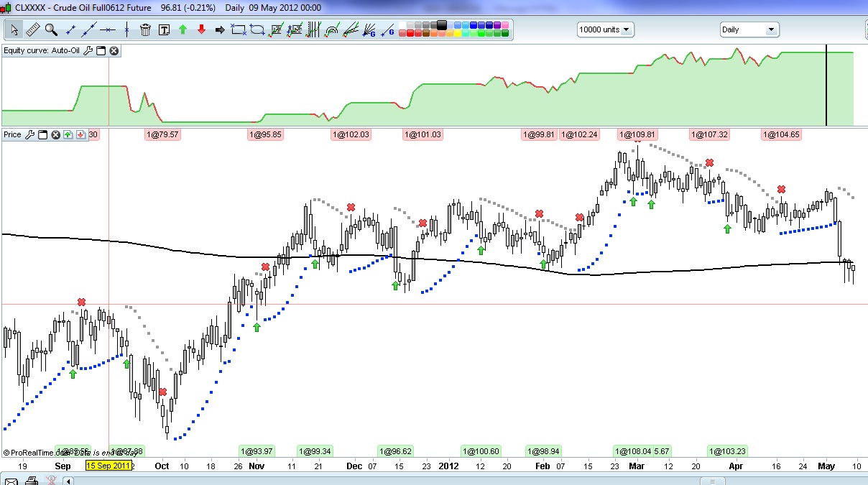Viewport: 868px width, 485px height.
Task: Pick the dark green bottom-right swatch
Action: pyautogui.click(x=505, y=33)
